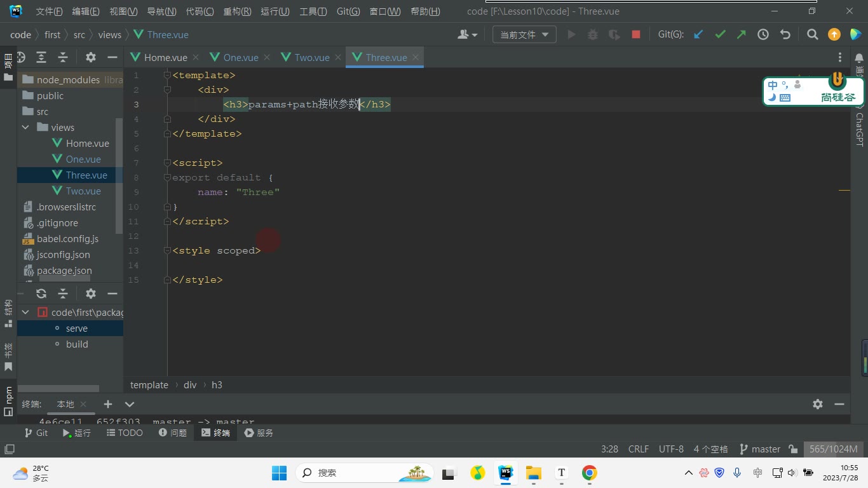Open Git history with the clock icon

click(763, 35)
